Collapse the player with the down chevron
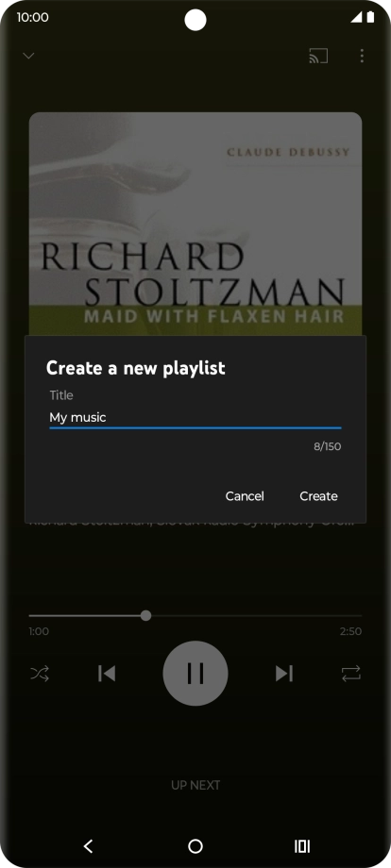Screen dimensions: 391x868 point(28,56)
